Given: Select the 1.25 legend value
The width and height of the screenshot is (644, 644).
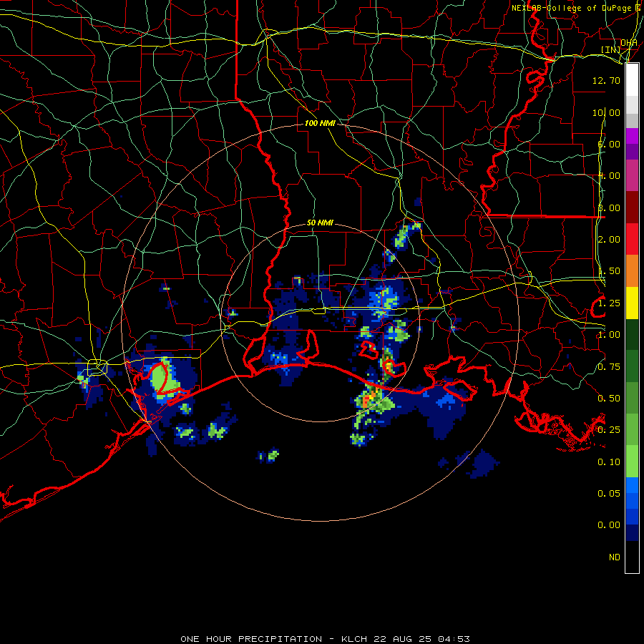Looking at the screenshot, I should pyautogui.click(x=609, y=303).
